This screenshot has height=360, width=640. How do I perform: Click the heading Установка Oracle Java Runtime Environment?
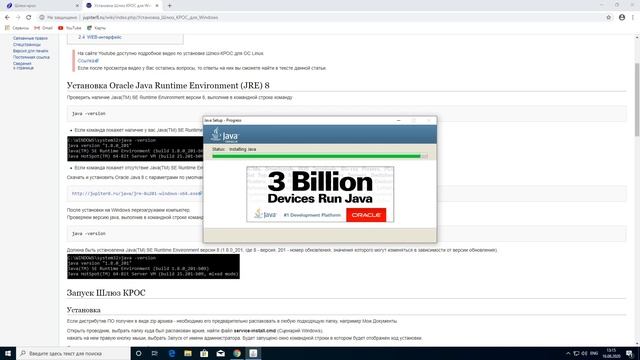pos(168,85)
